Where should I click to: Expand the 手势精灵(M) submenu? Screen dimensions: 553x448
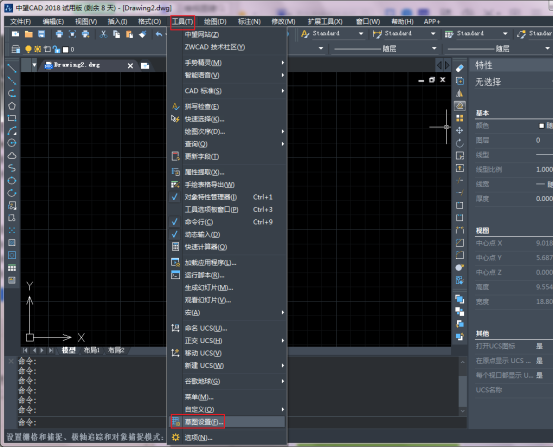(227, 63)
